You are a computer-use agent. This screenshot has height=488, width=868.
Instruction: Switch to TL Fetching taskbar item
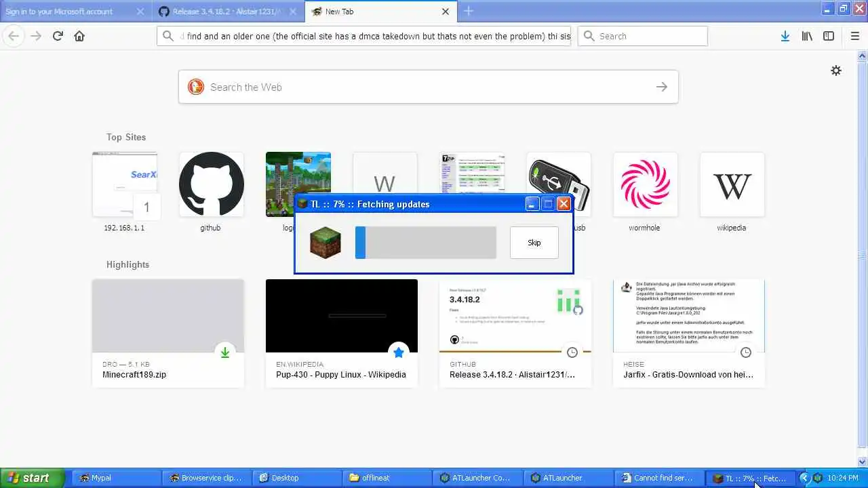click(x=749, y=478)
